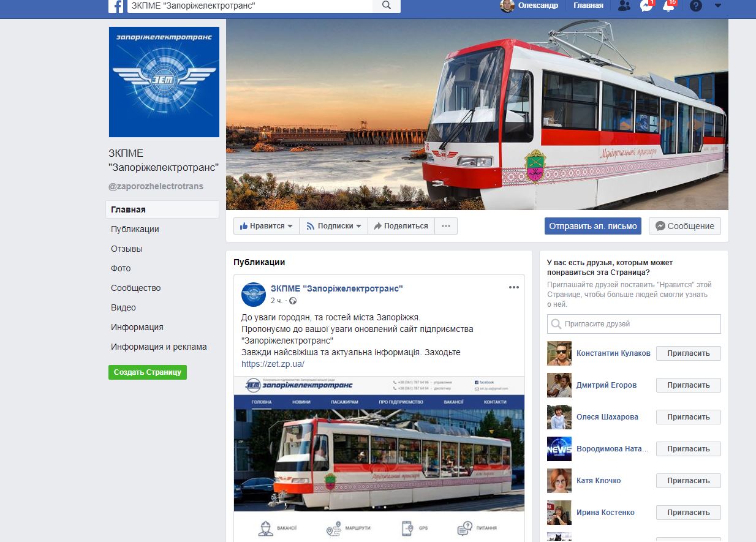Open the extra actions ellipsis next to Поделиться
Image resolution: width=756 pixels, height=542 pixels.
(445, 225)
